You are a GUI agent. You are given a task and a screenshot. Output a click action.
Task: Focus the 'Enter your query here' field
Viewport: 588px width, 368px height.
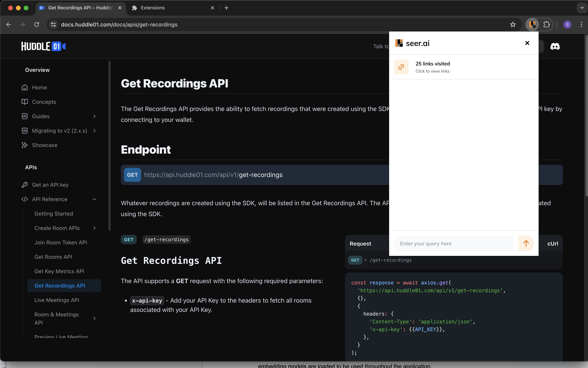point(454,243)
